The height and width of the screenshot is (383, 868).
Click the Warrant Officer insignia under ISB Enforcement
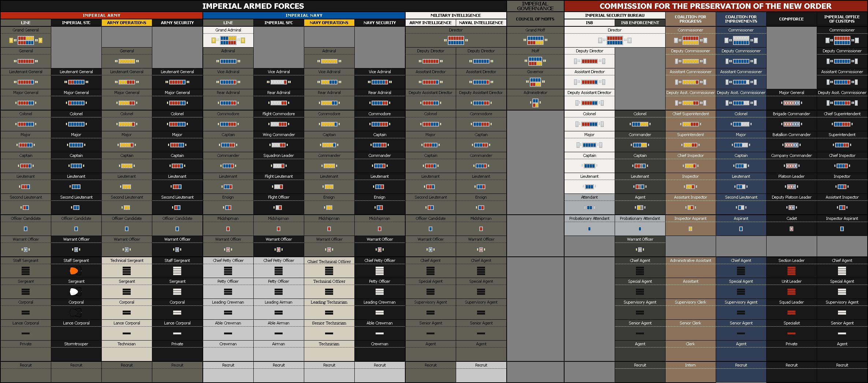640,249
